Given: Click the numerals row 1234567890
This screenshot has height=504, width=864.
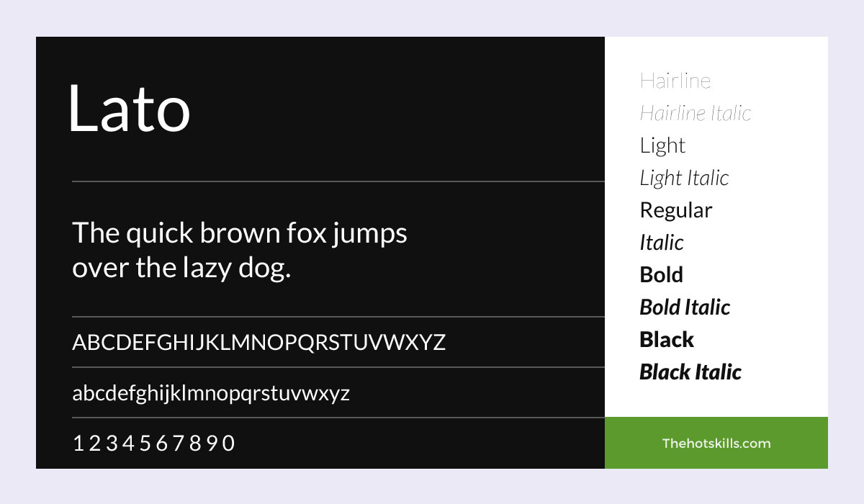Looking at the screenshot, I should (x=154, y=444).
